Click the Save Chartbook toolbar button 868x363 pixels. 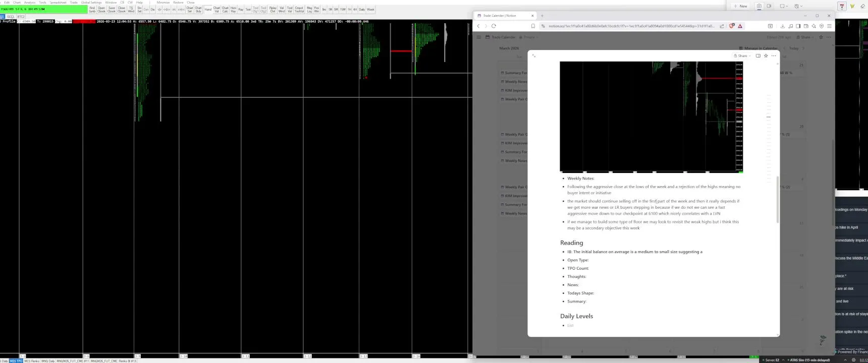112,9
